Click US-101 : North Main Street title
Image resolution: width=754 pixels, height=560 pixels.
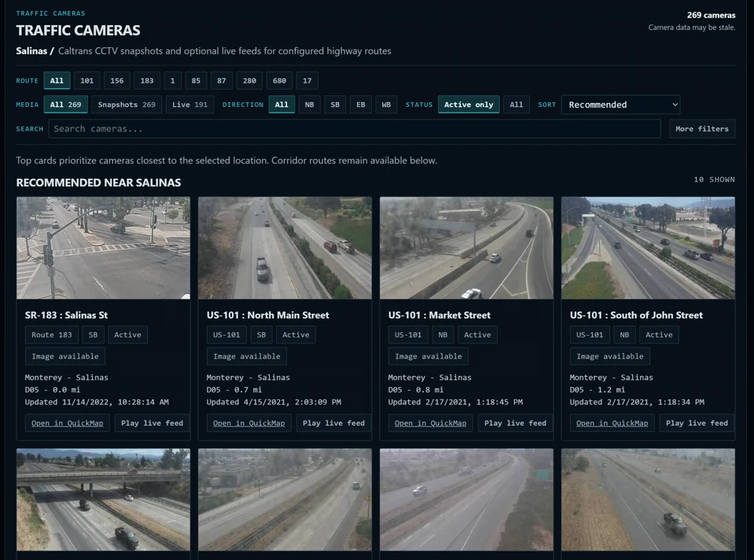[268, 315]
